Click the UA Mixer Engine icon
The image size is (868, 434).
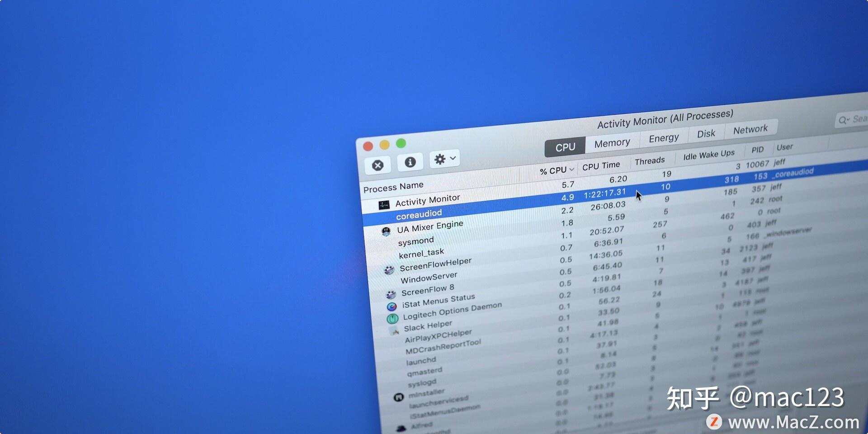point(386,232)
